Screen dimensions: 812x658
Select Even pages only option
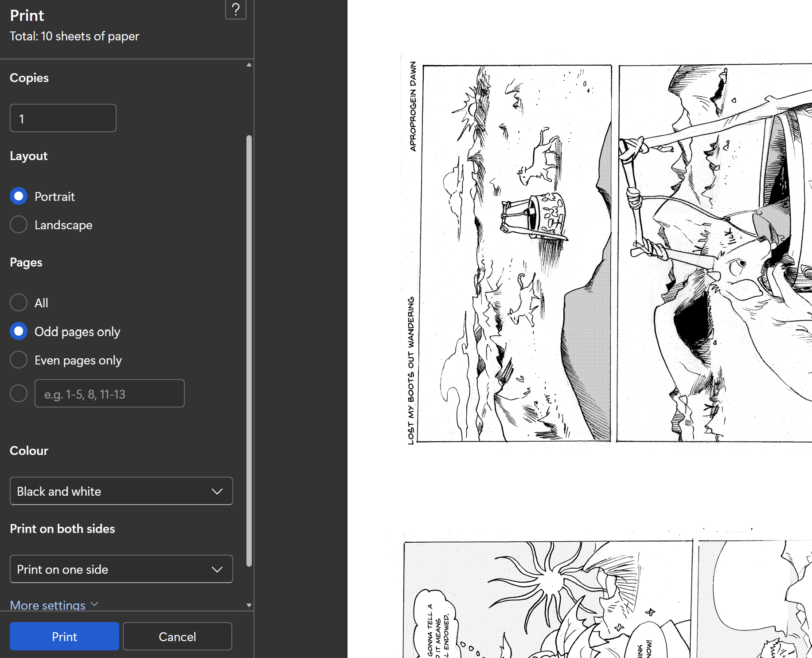(x=19, y=360)
